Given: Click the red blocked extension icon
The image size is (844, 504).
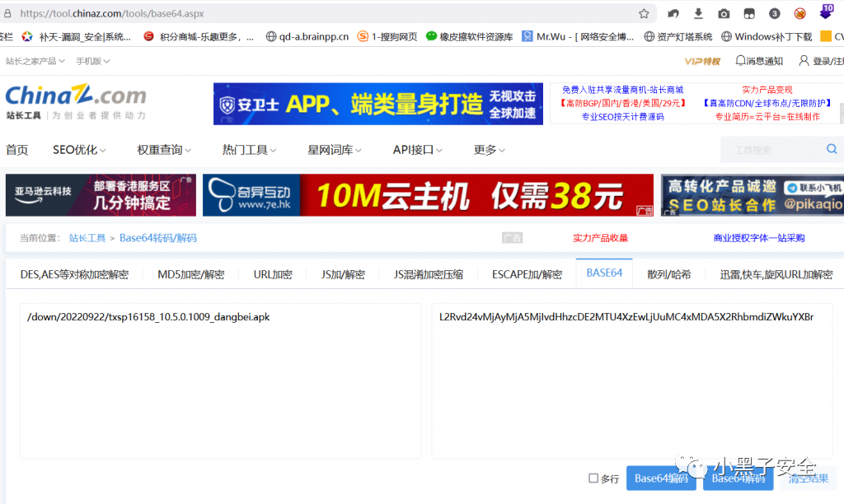Looking at the screenshot, I should pyautogui.click(x=799, y=14).
